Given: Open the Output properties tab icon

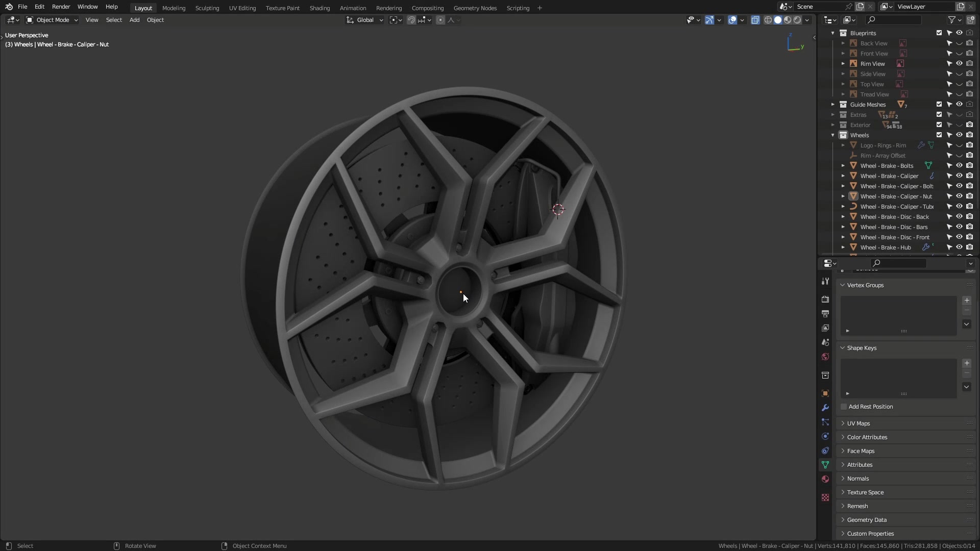Looking at the screenshot, I should [825, 314].
